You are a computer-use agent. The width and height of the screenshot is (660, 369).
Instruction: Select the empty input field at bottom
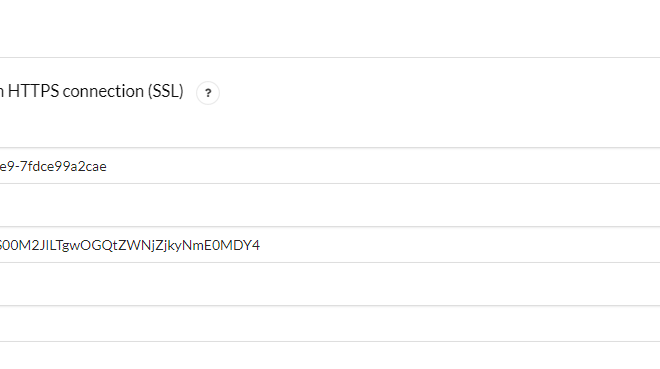(x=330, y=324)
